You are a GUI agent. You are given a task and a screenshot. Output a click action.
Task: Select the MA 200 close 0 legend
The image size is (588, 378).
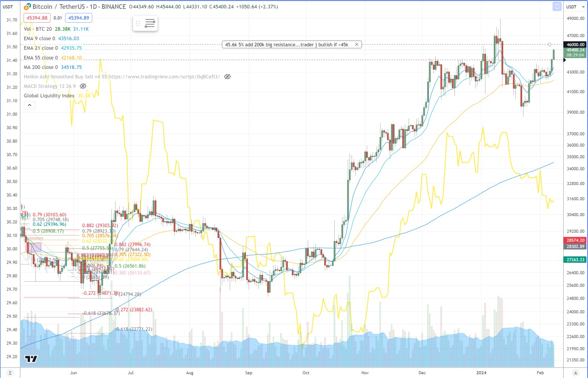click(x=41, y=67)
